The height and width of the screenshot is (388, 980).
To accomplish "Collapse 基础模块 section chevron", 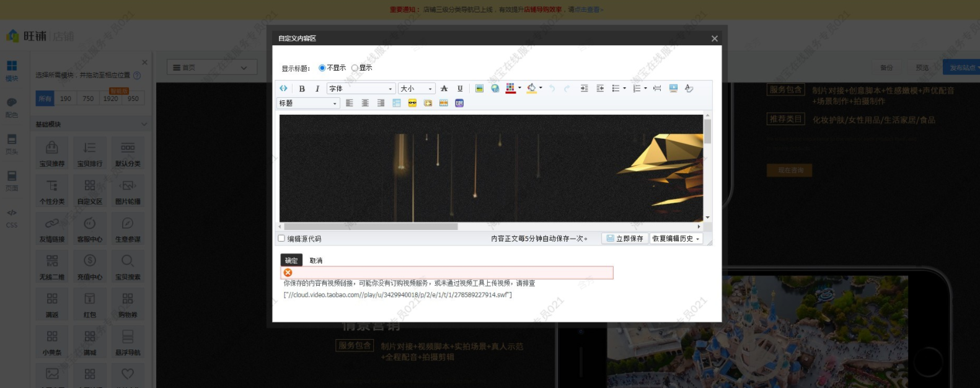I will coord(144,124).
